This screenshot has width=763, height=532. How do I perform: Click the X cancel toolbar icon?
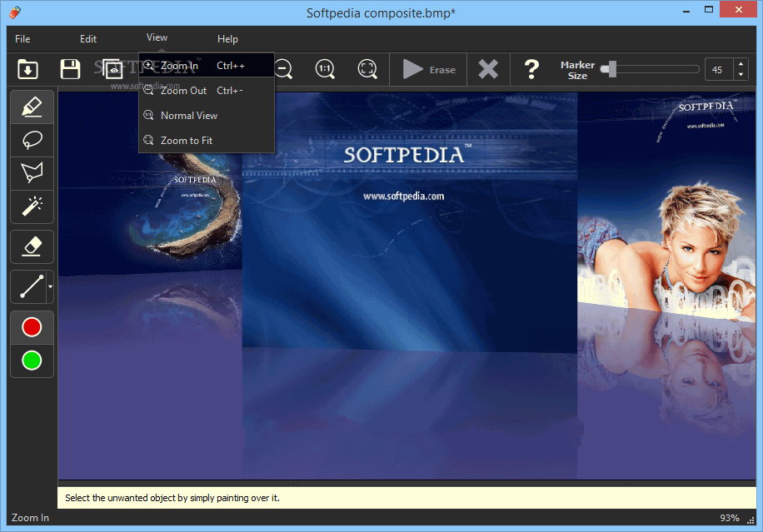pos(488,69)
